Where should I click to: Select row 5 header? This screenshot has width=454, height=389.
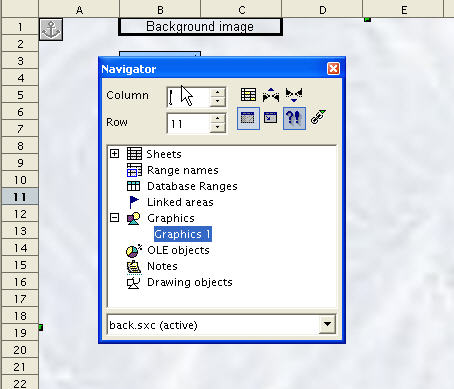20,95
